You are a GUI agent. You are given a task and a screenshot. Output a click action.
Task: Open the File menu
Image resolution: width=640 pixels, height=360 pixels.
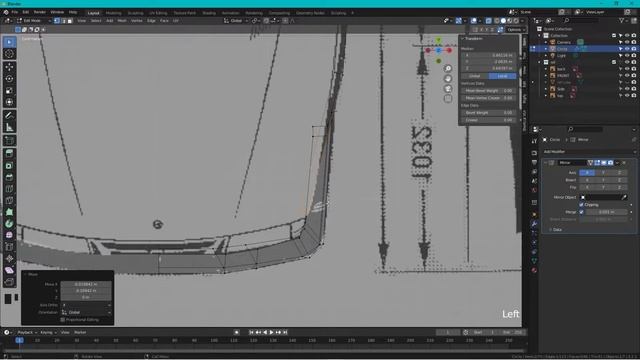[x=15, y=12]
